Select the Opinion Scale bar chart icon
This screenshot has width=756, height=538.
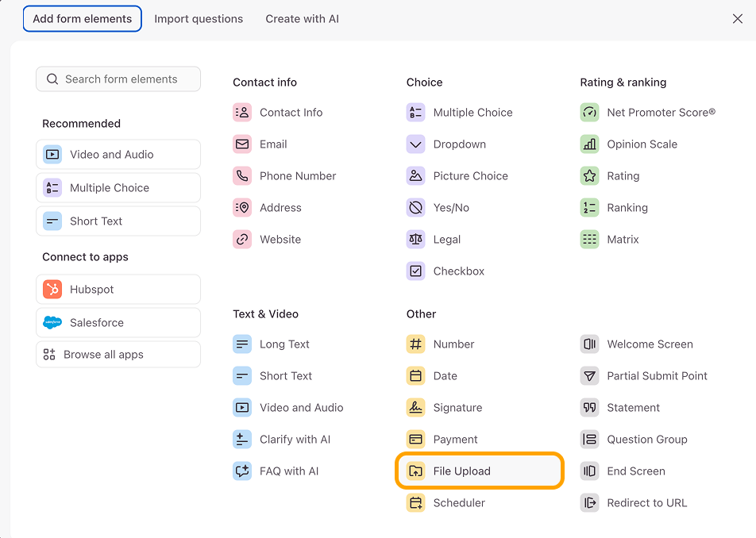click(x=589, y=144)
